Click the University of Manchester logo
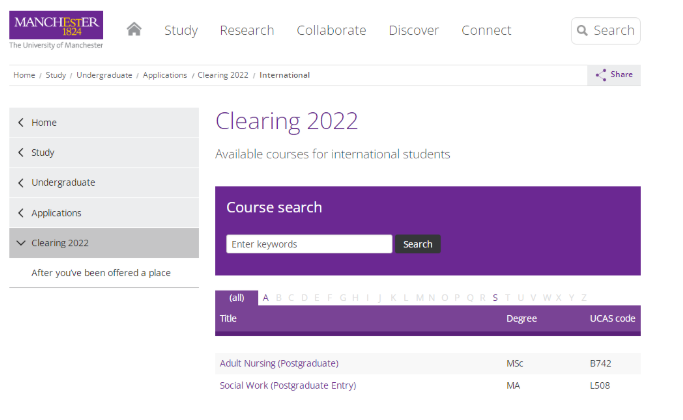Screen dimensions: 683x420 [56, 29]
